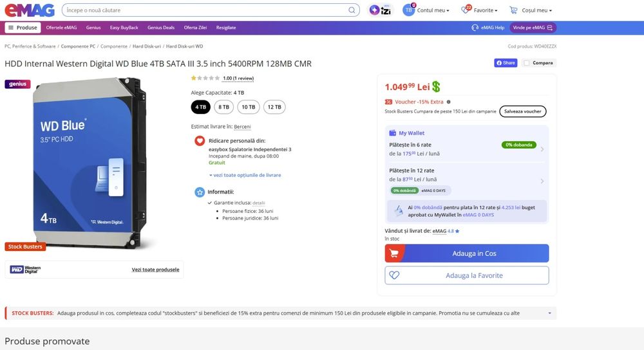Click the red easybox pickup icon
This screenshot has width=644, height=350.
point(200,141)
